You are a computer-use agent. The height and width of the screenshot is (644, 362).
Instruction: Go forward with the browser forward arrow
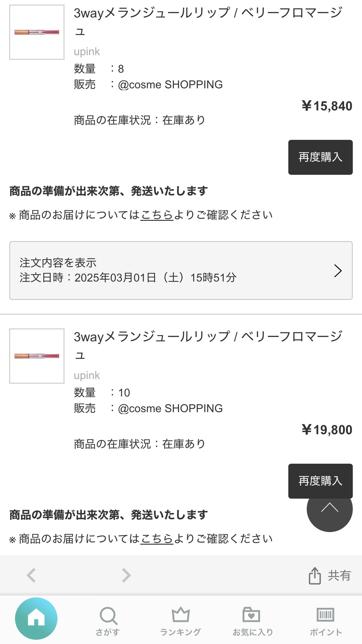tap(126, 575)
